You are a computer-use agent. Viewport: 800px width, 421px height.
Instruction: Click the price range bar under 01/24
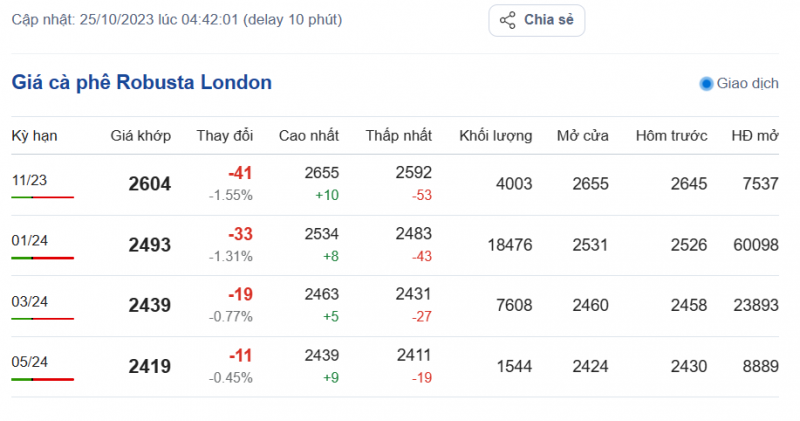pos(43,258)
